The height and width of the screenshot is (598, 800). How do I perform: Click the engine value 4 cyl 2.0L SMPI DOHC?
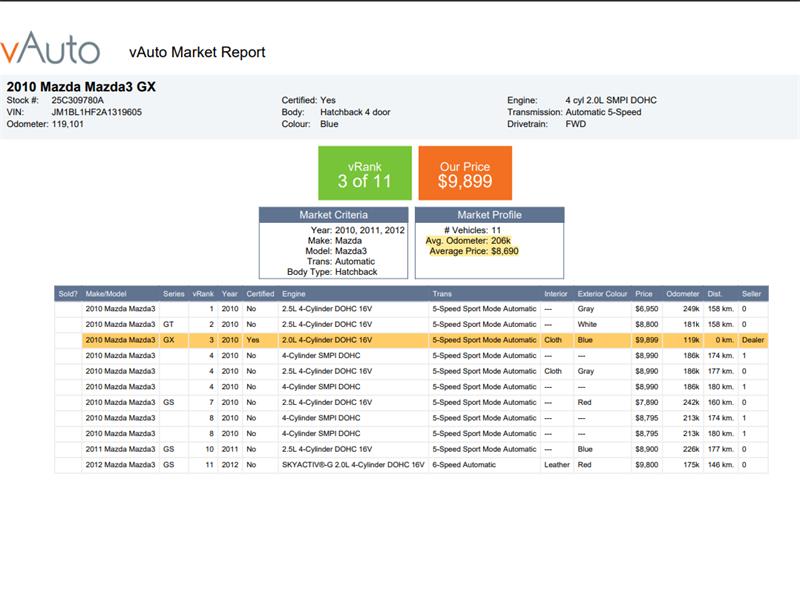coord(611,100)
